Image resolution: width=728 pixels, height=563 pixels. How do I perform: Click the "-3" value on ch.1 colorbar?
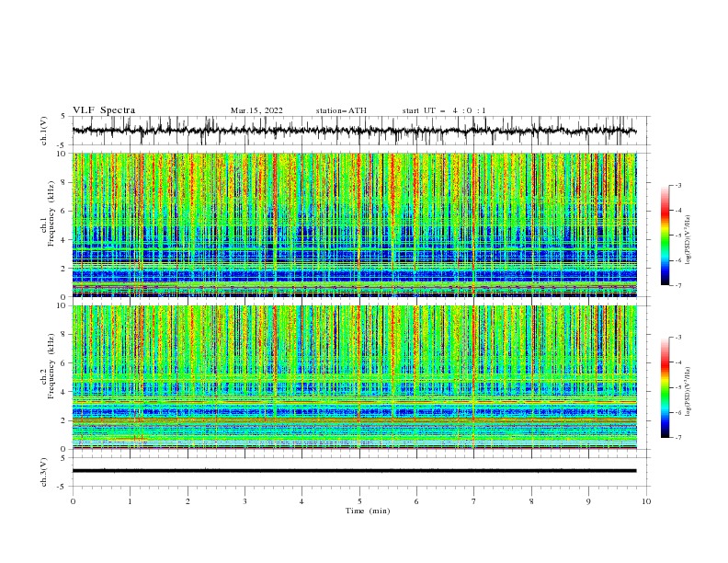pos(678,185)
